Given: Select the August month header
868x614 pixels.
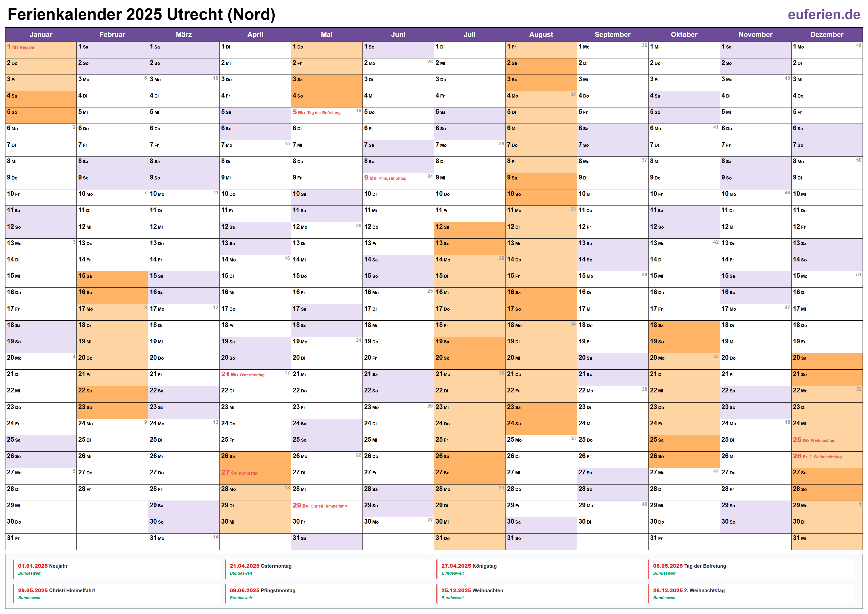Looking at the screenshot, I should 541,34.
